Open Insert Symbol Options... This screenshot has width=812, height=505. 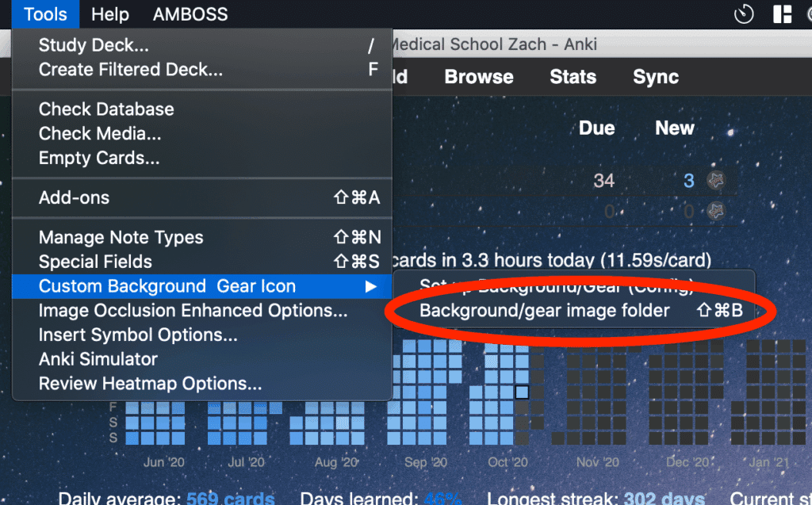point(202,335)
